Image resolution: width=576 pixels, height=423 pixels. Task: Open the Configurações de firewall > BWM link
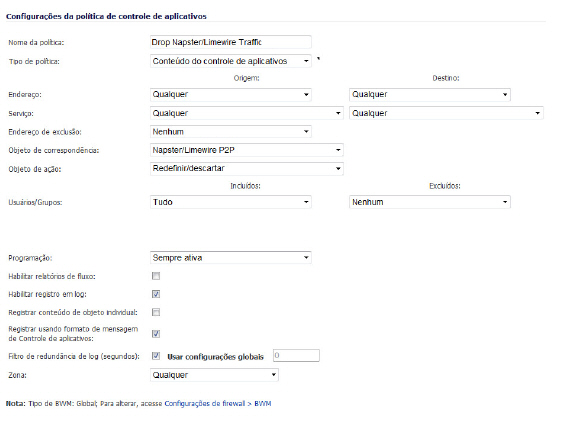pyautogui.click(x=217, y=403)
